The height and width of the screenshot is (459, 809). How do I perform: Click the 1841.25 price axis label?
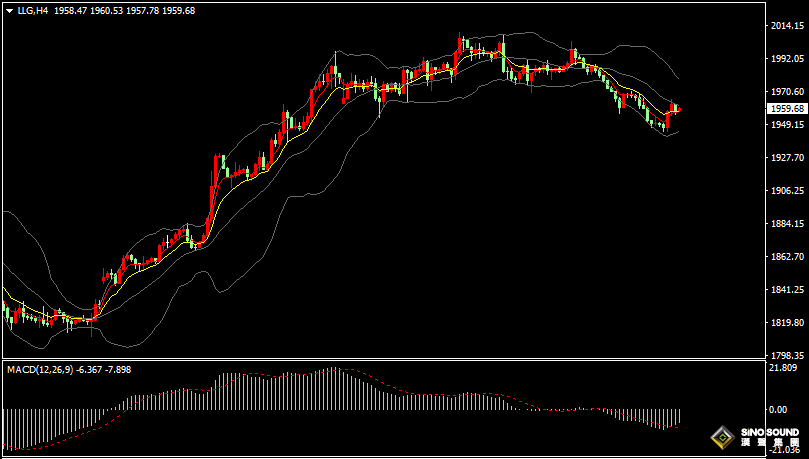pyautogui.click(x=786, y=290)
